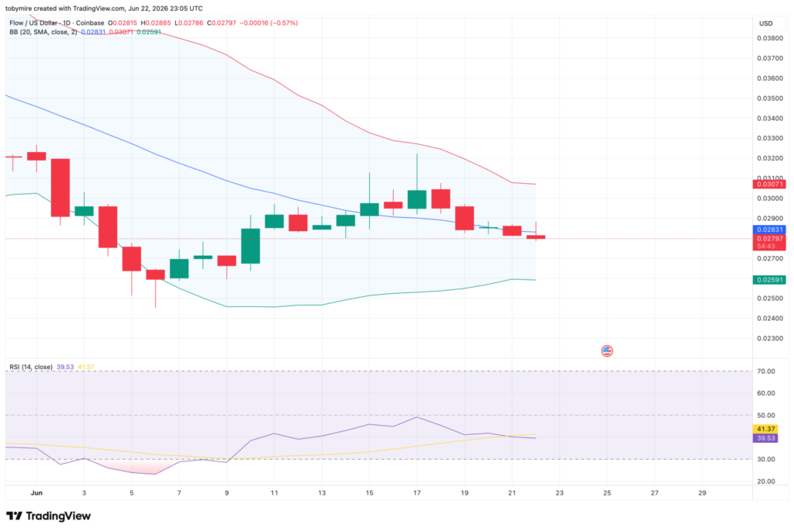Click the red 0.02797 last price label
794x532 pixels.
pos(769,239)
